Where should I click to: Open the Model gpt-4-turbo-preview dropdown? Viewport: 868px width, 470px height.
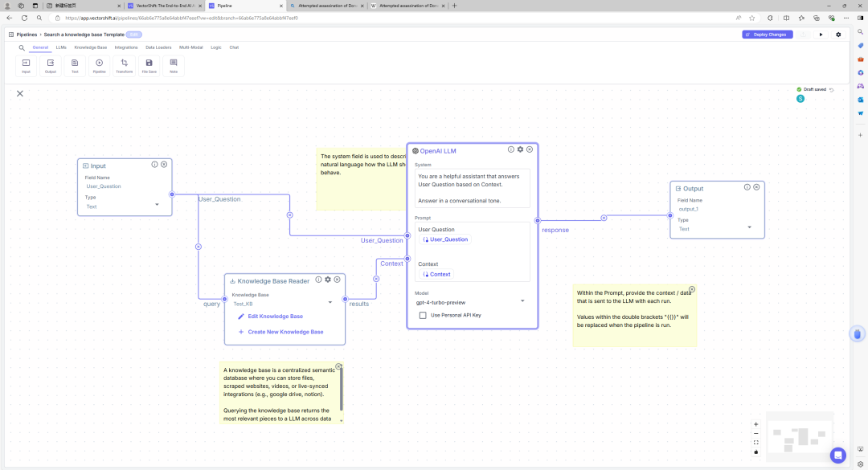point(522,301)
